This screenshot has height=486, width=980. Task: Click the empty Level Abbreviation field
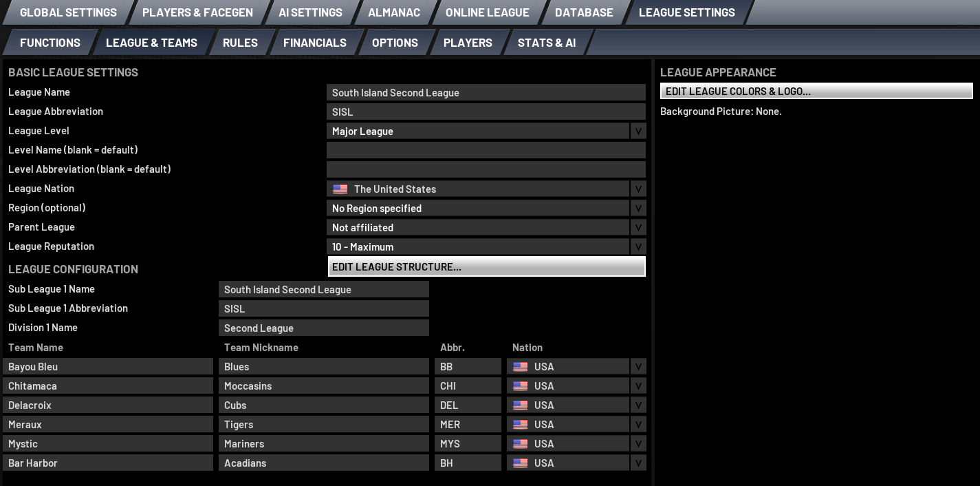tap(486, 169)
